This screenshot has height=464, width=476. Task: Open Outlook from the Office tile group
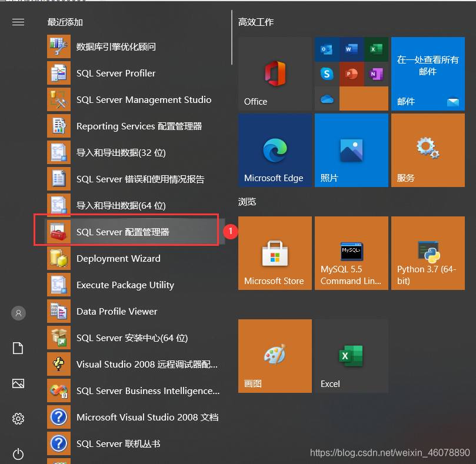(x=327, y=49)
